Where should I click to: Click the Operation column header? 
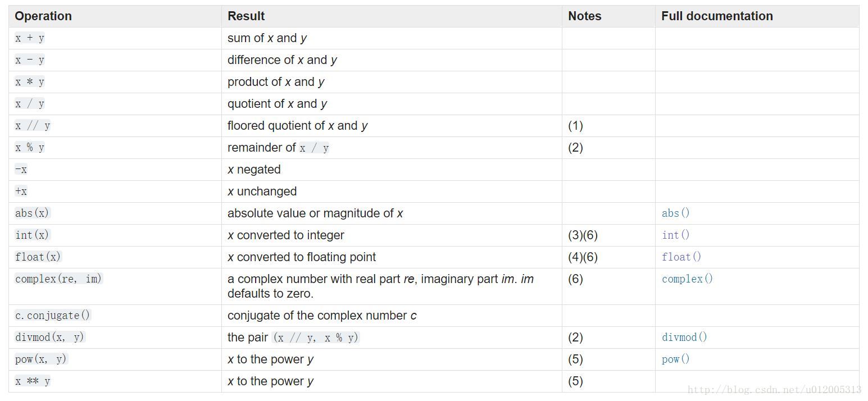coord(43,16)
